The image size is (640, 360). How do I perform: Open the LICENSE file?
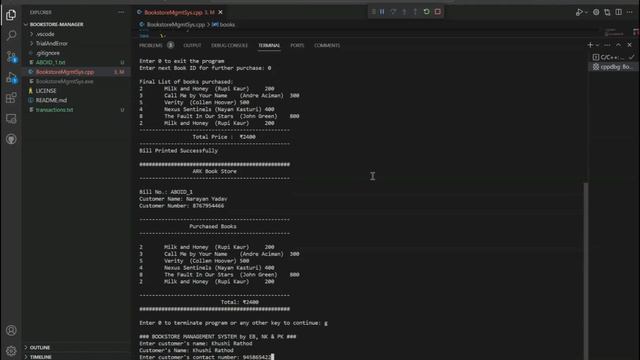[46, 91]
